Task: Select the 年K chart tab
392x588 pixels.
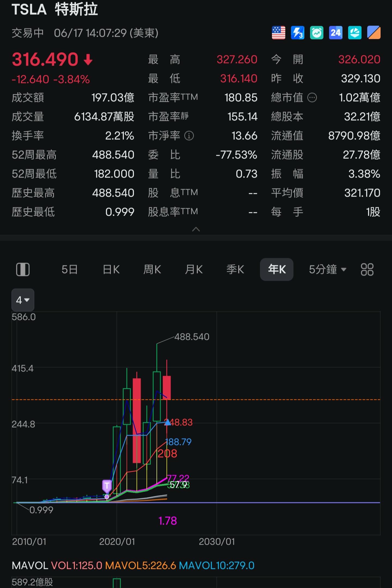Action: click(277, 269)
